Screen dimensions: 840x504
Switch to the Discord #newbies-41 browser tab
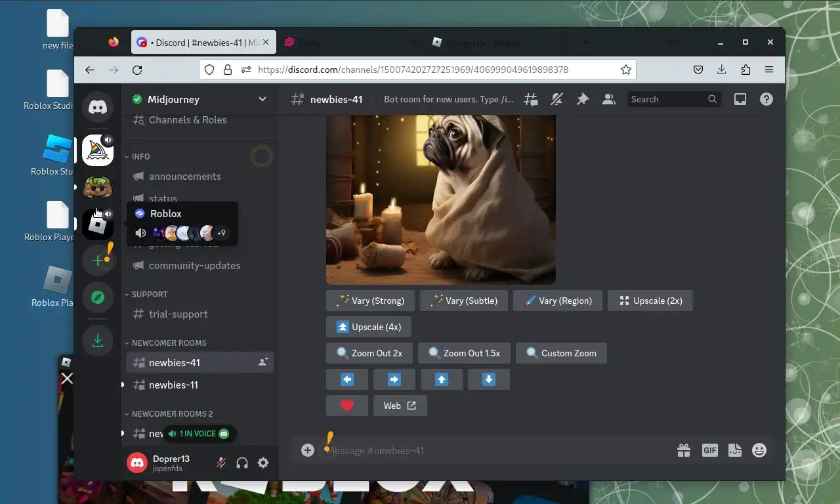[203, 43]
